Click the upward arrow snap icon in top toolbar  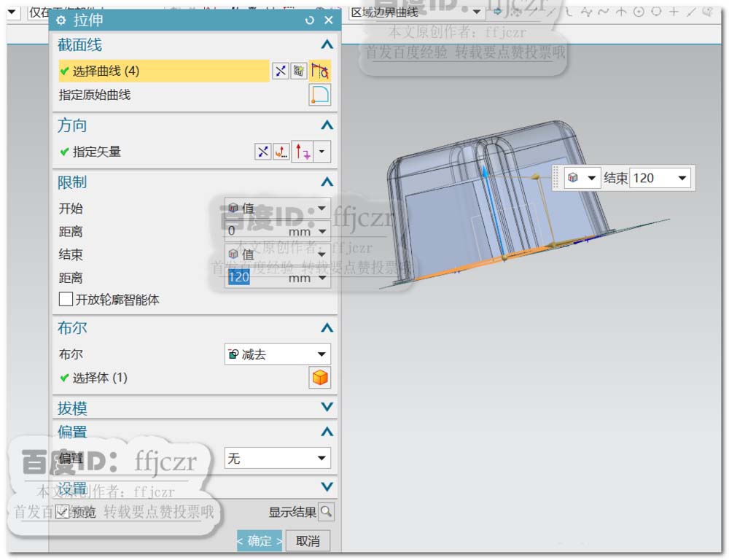click(x=621, y=12)
